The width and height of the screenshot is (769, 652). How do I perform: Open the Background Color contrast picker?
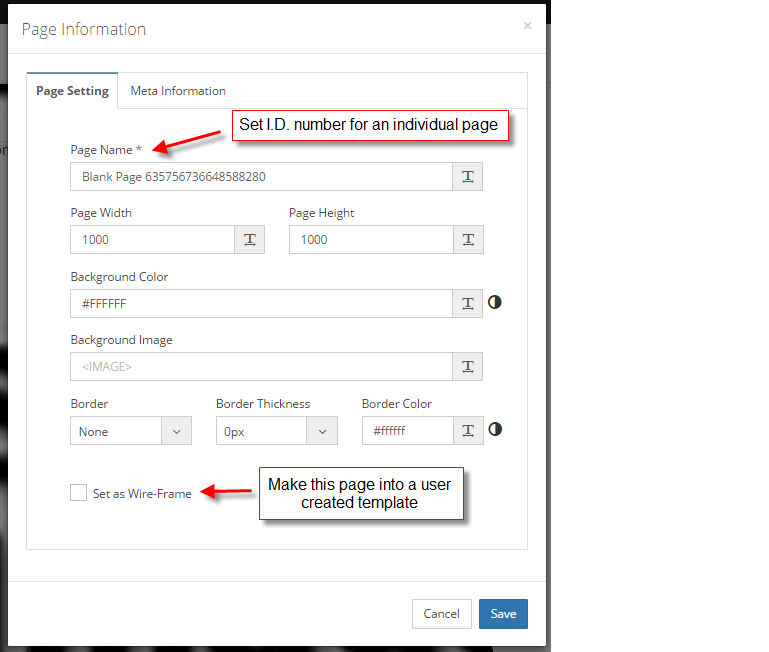click(x=494, y=302)
